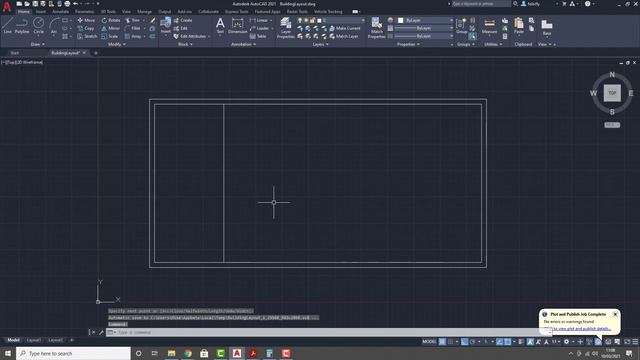Click the Paste clipboard icon
The height and width of the screenshot is (360, 640).
click(x=519, y=25)
